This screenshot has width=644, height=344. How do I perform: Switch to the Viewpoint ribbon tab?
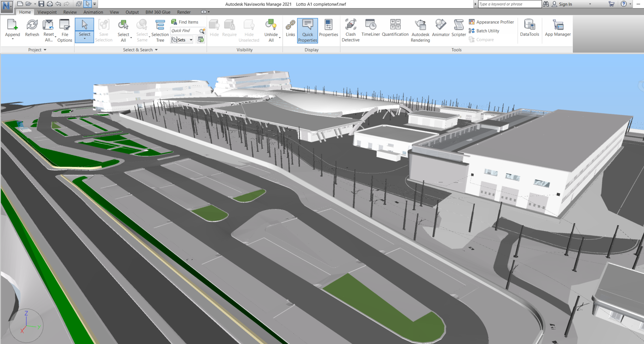click(47, 12)
